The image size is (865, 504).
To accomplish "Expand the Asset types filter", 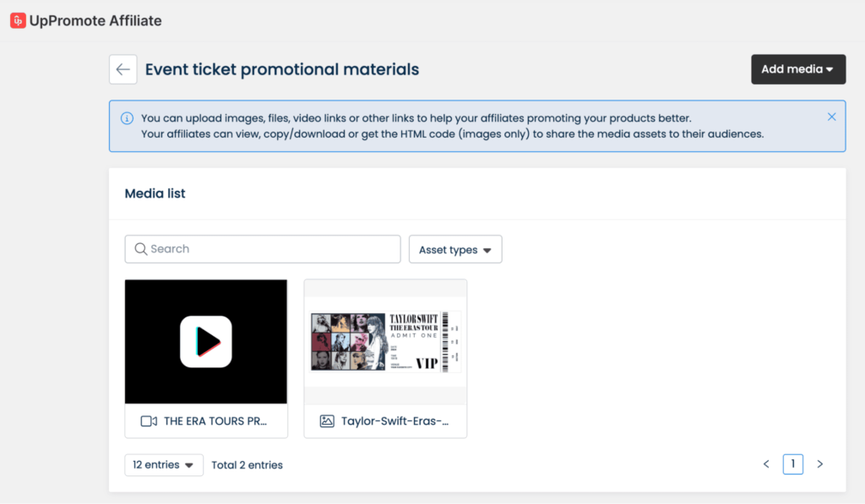I will tap(455, 250).
